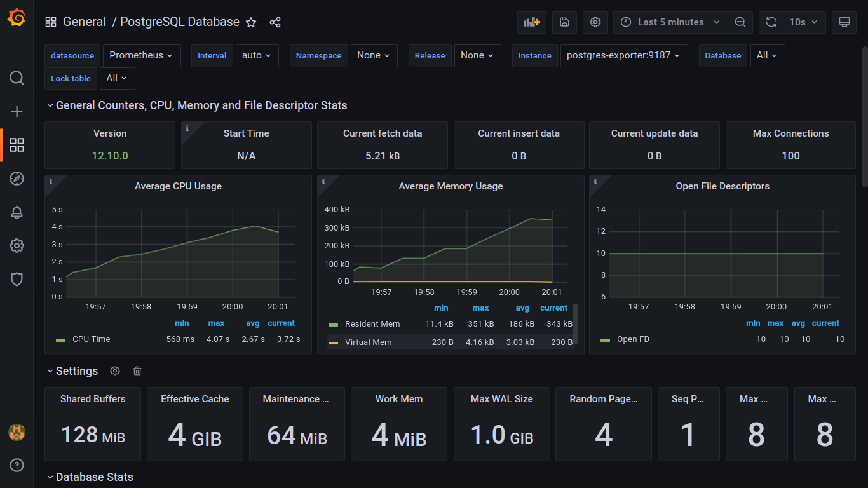Open the Explore compass in sidebar
Viewport: 868px width, 488px height.
pyautogui.click(x=17, y=179)
